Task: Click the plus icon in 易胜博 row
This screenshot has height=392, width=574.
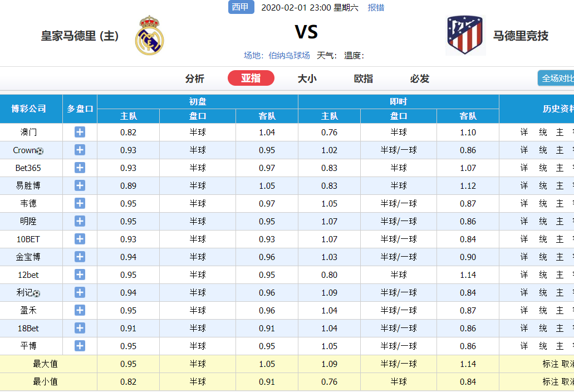Action: (80, 185)
